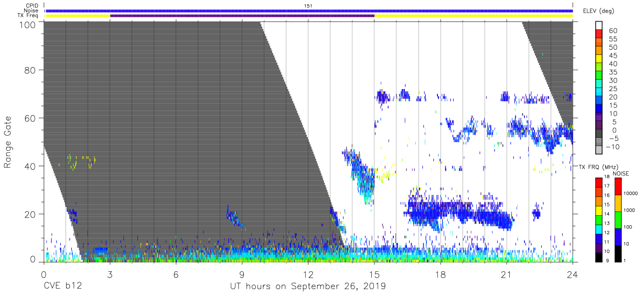Click y-axis tick label 20
This screenshot has width=644, height=297.
pos(30,214)
